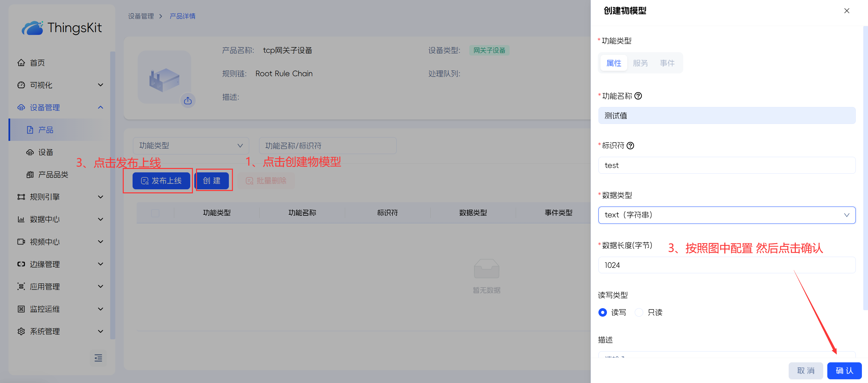Viewport: 868px width, 383px height.
Task: Select the 读写 radio button
Action: click(x=603, y=312)
